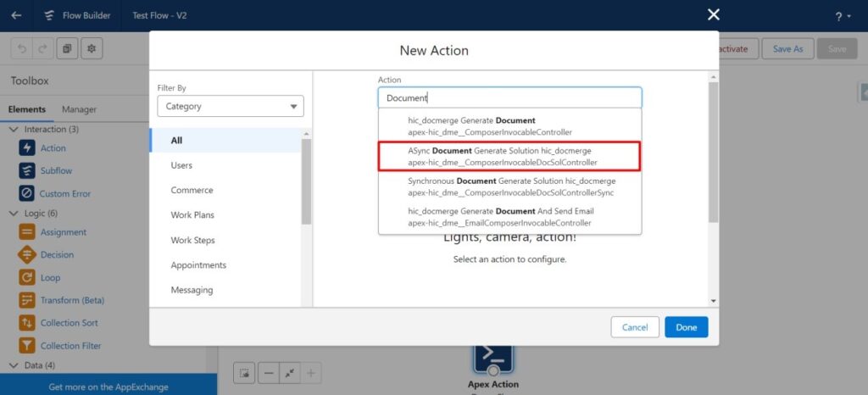Click the copy elements toolbar icon
The height and width of the screenshot is (395, 868).
click(x=67, y=48)
